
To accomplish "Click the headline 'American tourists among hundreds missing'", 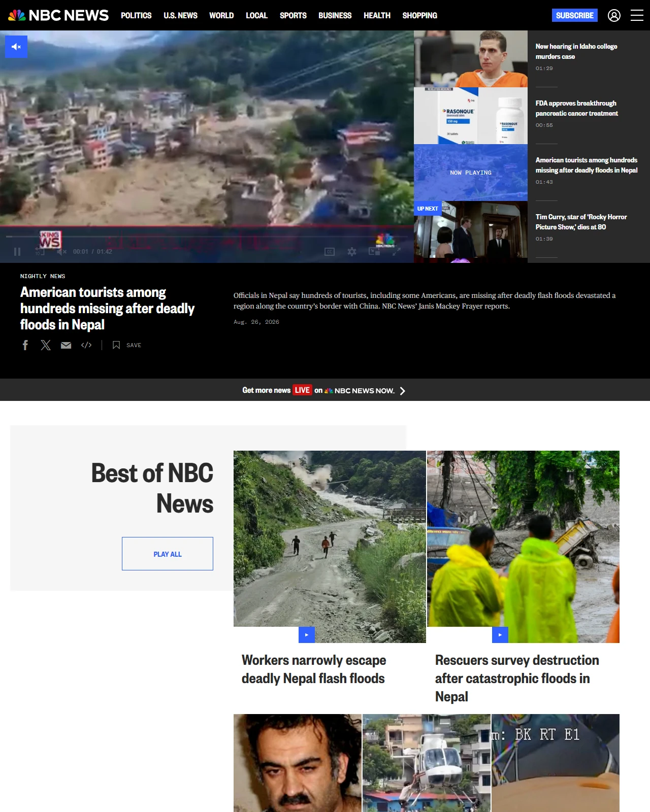I will click(x=107, y=309).
